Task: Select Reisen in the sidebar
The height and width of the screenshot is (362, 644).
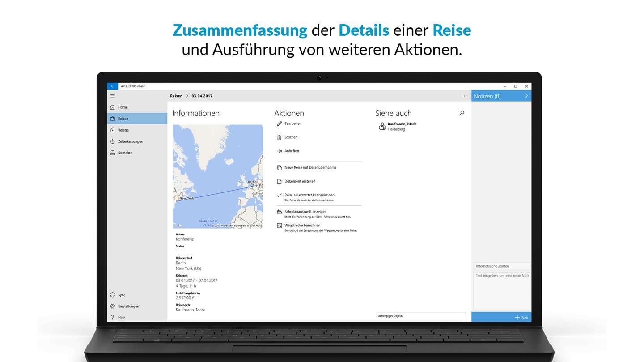Action: [137, 119]
